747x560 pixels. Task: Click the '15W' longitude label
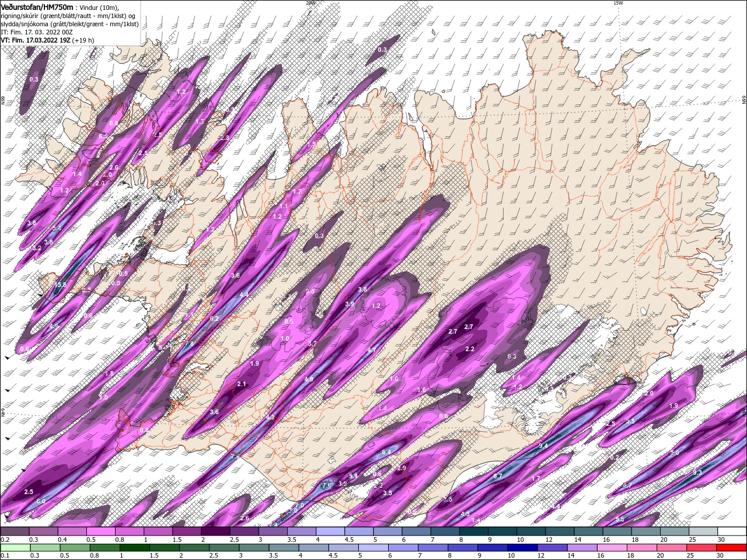[x=618, y=3]
